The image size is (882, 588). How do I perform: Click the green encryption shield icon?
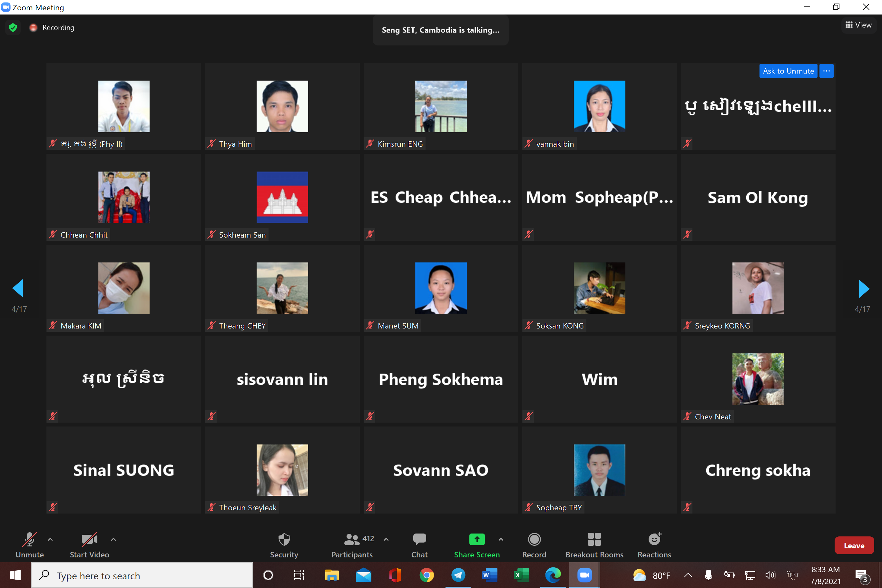[x=13, y=27]
